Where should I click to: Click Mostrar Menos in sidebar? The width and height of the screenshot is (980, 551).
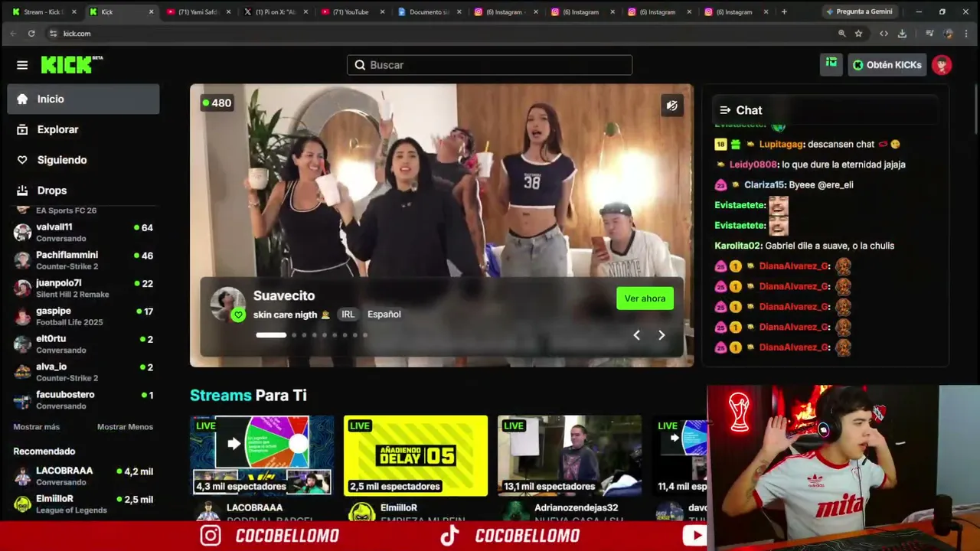[125, 427]
